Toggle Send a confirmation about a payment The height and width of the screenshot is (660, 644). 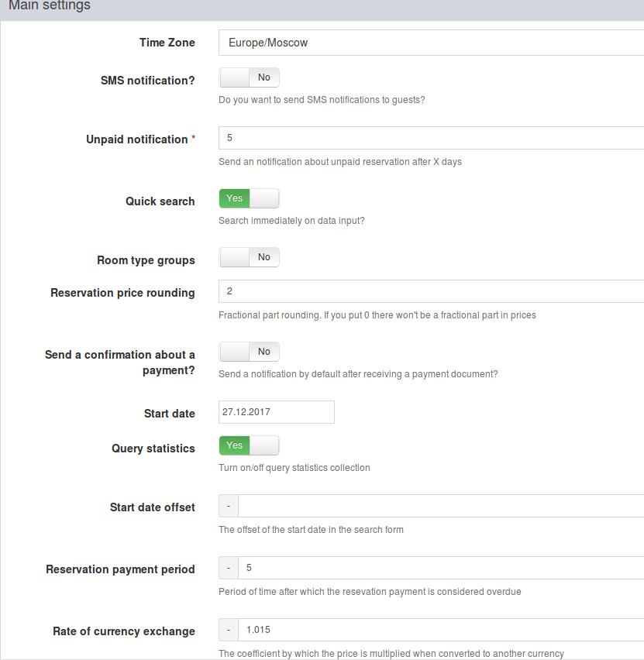click(x=249, y=352)
